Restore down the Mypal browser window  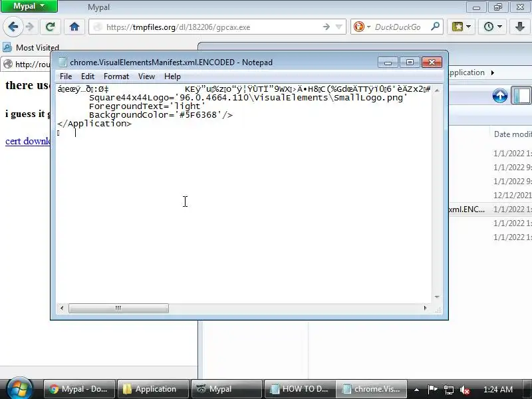click(498, 7)
